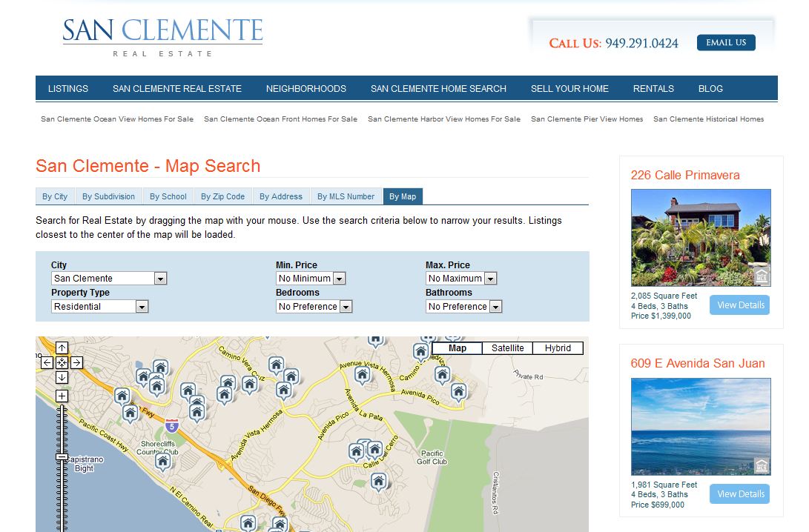Pan the map down with the arrow

tap(62, 378)
